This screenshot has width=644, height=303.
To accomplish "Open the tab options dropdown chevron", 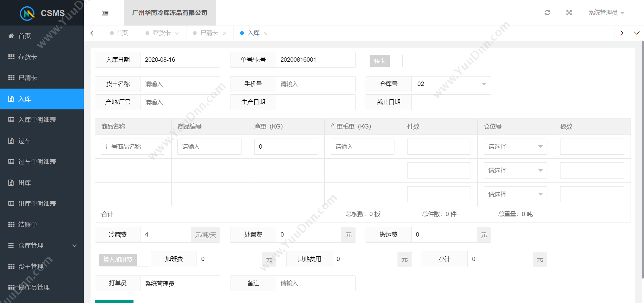I will [x=636, y=33].
